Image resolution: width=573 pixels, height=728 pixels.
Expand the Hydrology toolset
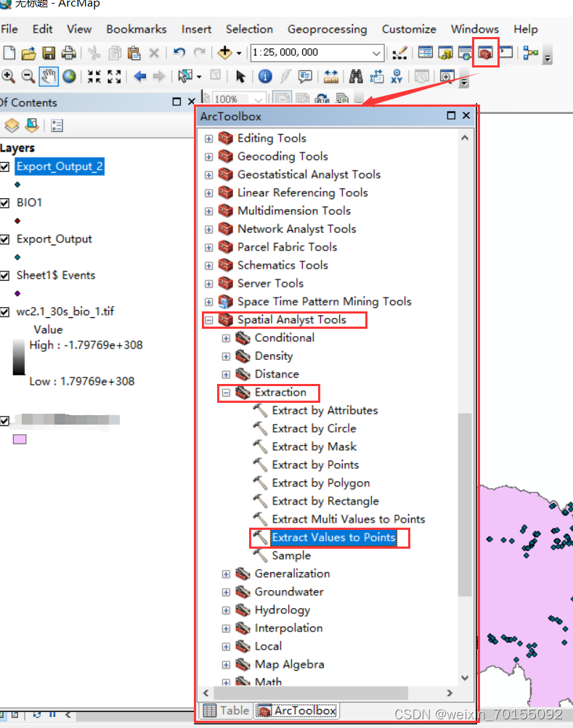(226, 610)
